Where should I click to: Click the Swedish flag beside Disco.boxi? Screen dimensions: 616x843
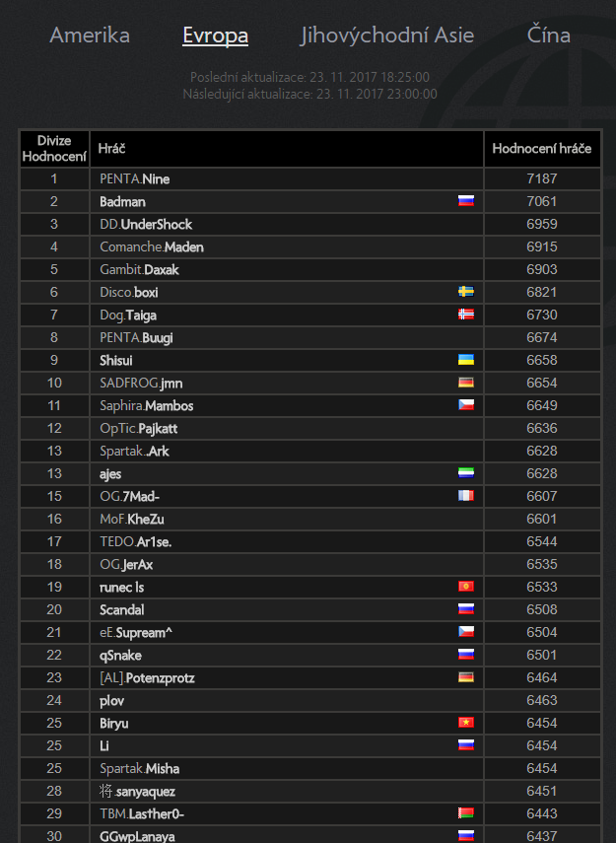pyautogui.click(x=466, y=292)
